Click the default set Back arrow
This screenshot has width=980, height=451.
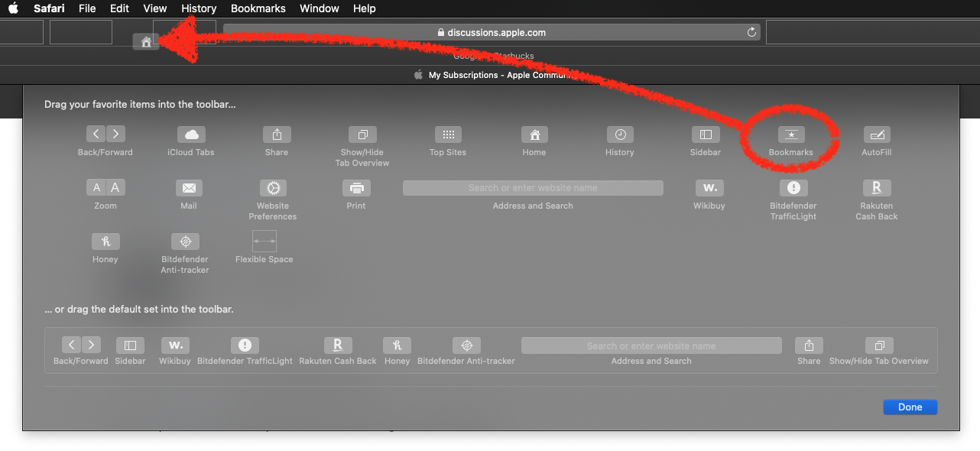[70, 346]
